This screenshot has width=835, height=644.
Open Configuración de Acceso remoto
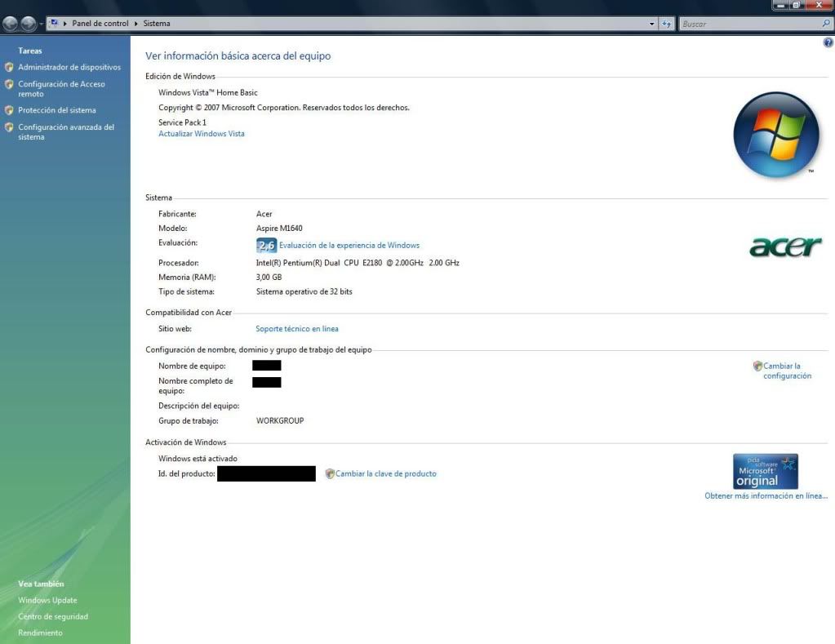61,89
